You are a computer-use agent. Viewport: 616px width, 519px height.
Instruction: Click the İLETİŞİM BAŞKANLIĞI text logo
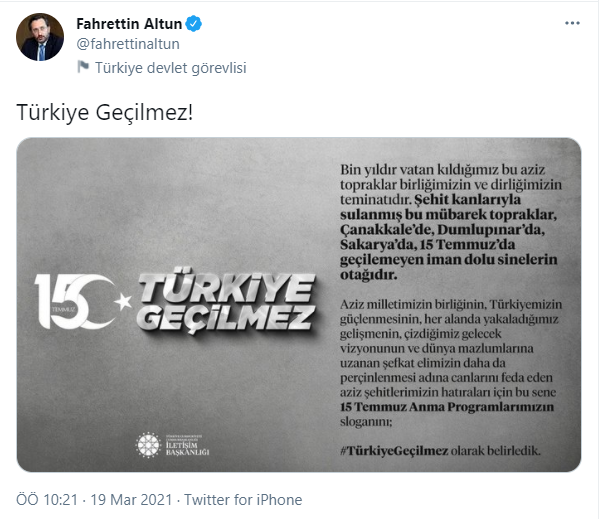[187, 446]
